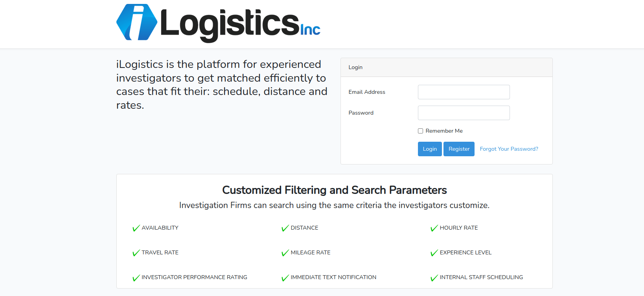Screen dimensions: 644x296
Task: Click the green checkmark beside TRAVEL RATE
Action: coord(136,253)
